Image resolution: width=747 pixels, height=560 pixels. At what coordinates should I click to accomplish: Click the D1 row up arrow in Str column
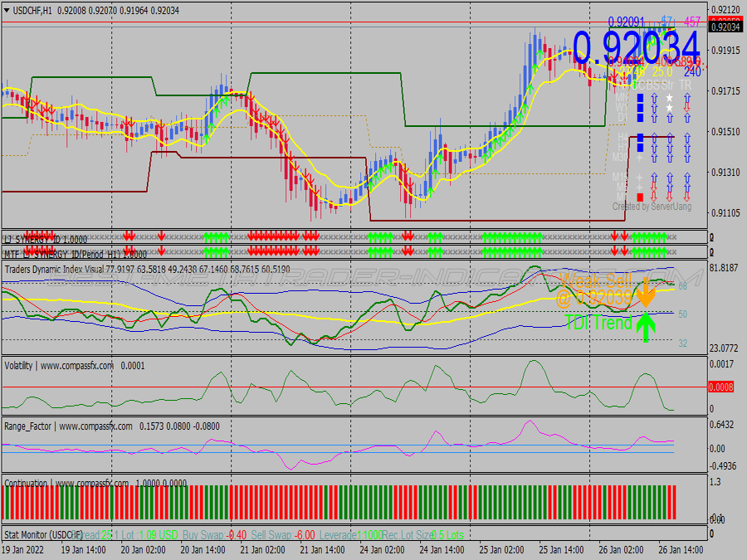click(669, 118)
